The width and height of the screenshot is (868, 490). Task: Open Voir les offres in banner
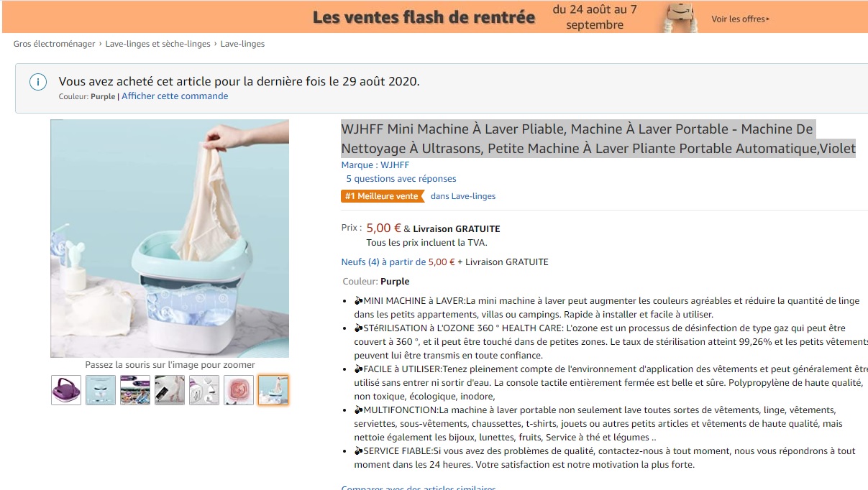click(740, 19)
